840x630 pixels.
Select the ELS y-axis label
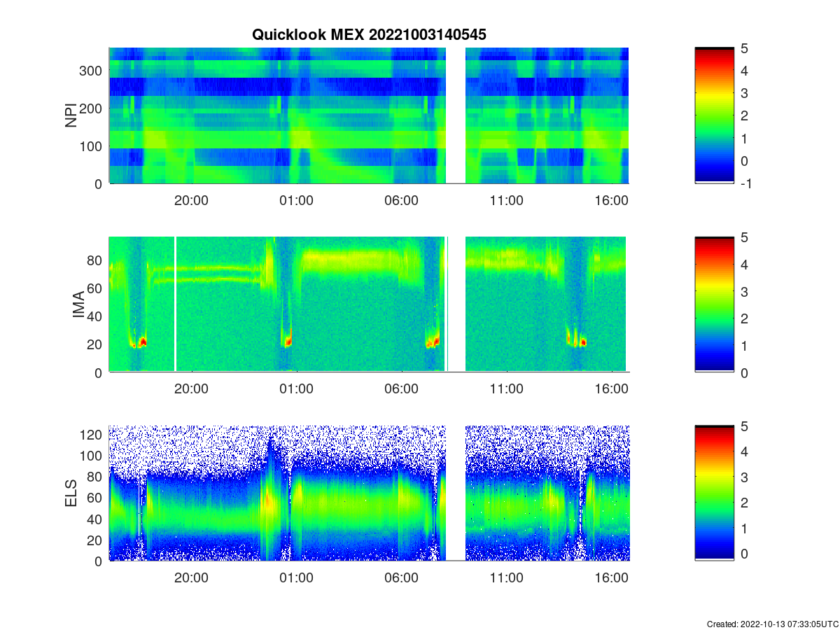[71, 493]
